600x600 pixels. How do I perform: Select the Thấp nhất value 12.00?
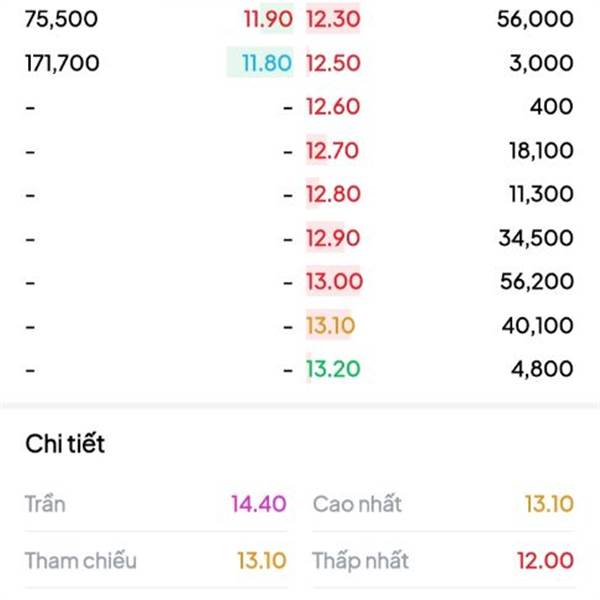pos(546,561)
